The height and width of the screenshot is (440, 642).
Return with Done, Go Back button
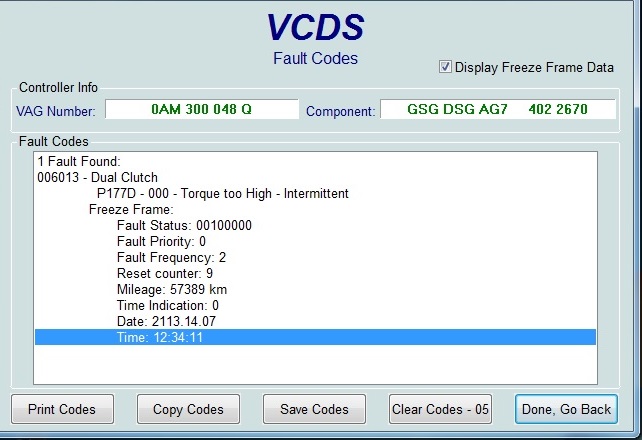566,409
